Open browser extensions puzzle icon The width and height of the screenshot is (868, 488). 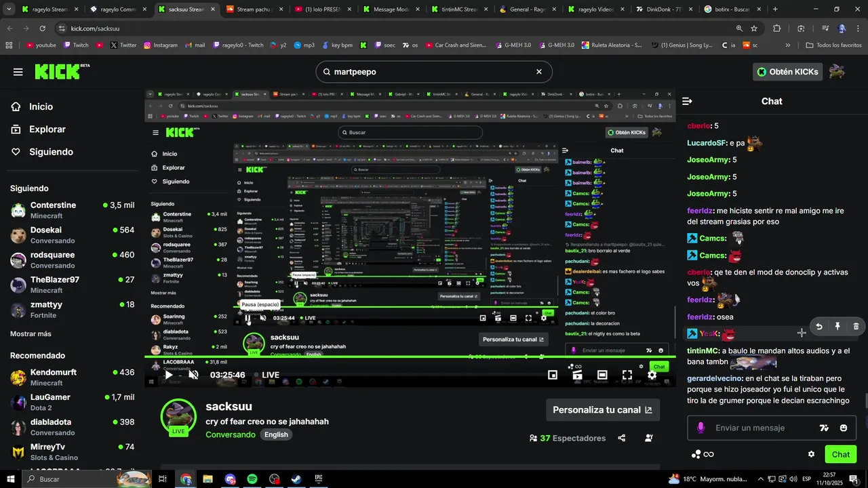click(777, 28)
